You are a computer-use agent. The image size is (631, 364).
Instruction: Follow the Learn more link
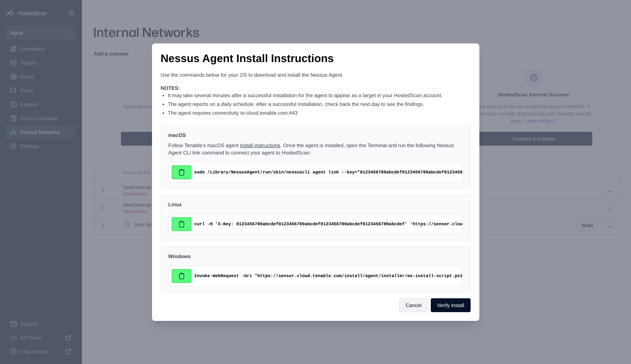coord(540,121)
